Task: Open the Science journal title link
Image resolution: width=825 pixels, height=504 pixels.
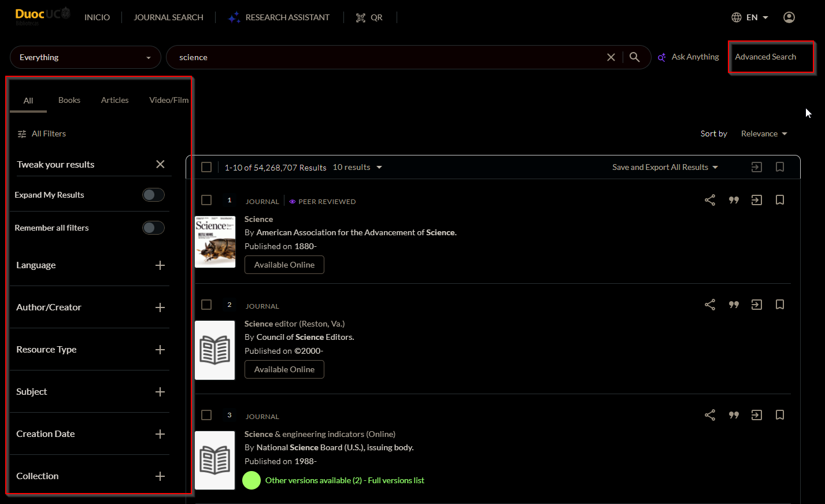Action: [x=258, y=219]
